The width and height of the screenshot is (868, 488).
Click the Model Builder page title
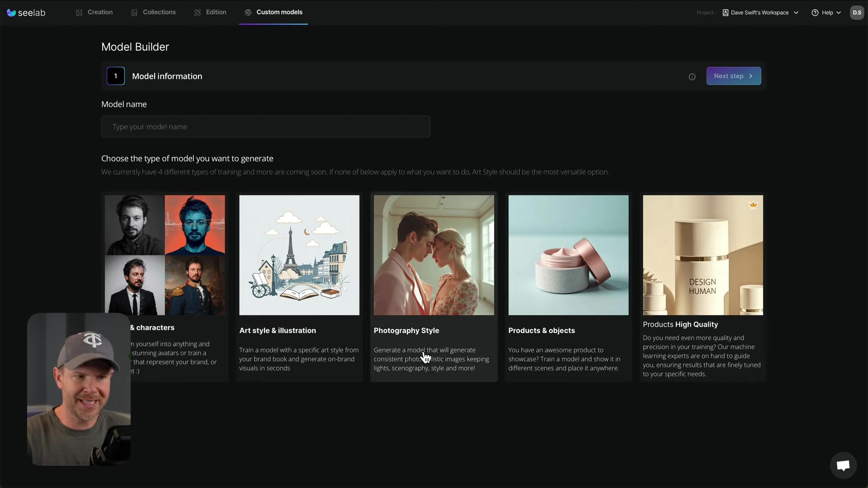coord(135,47)
